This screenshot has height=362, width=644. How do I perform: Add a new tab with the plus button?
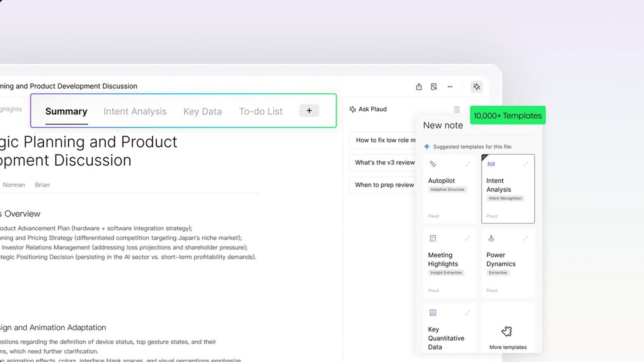pos(309,110)
